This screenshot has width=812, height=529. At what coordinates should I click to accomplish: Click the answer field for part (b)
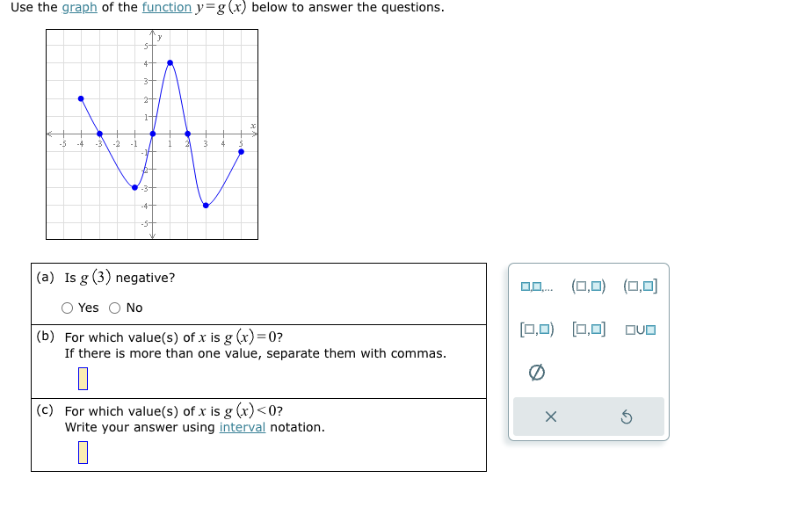pos(82,378)
